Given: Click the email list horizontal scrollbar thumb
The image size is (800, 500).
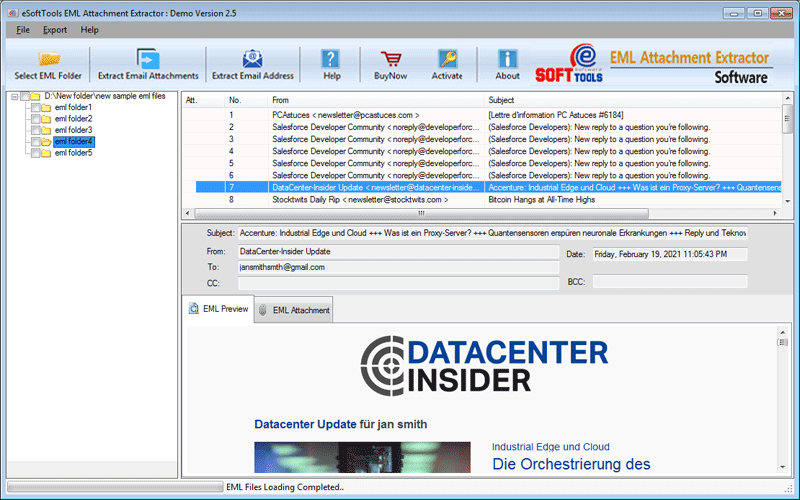Looking at the screenshot, I should [421, 213].
